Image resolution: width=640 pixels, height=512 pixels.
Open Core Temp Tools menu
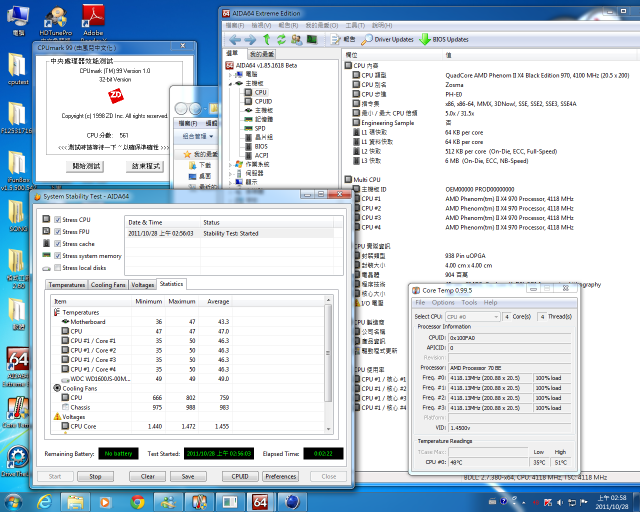(x=469, y=303)
